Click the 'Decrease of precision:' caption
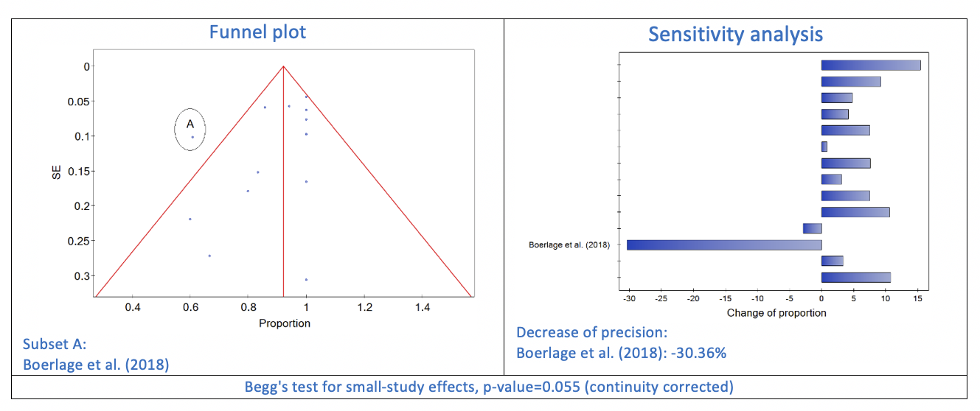 tap(592, 332)
